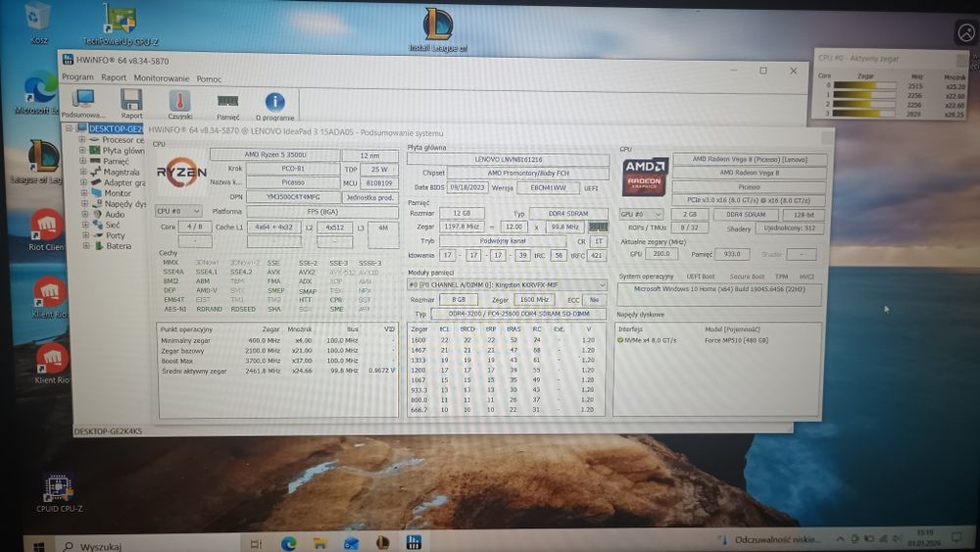This screenshot has width=980, height=552.
Task: Open the Kosz recycle bin icon
Action: click(x=37, y=24)
